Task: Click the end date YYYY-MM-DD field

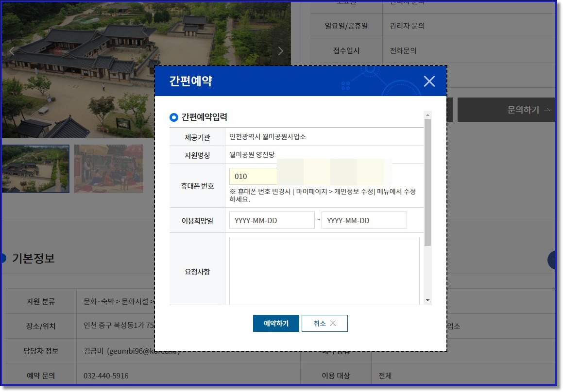Action: pyautogui.click(x=364, y=220)
